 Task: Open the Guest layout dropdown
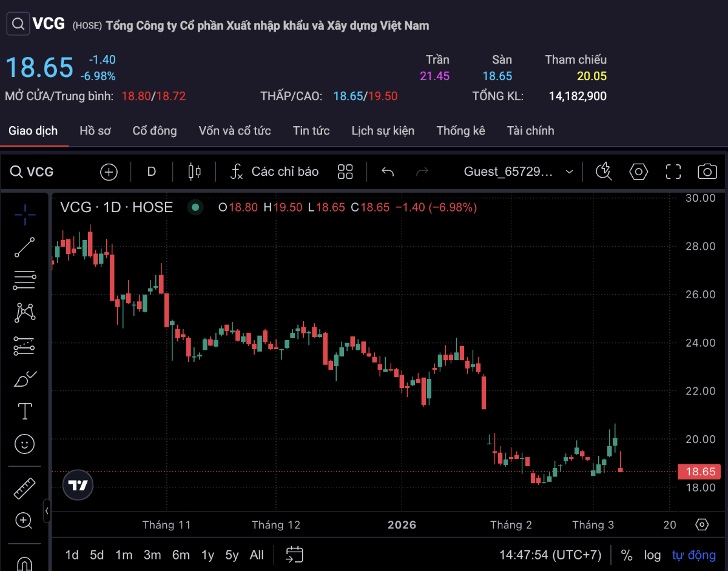point(518,172)
